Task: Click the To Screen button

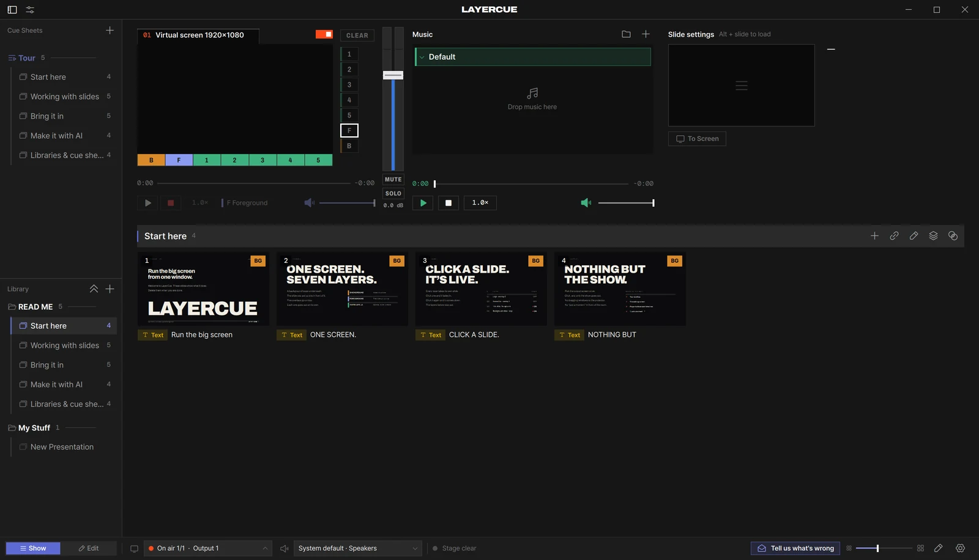Action: [697, 139]
